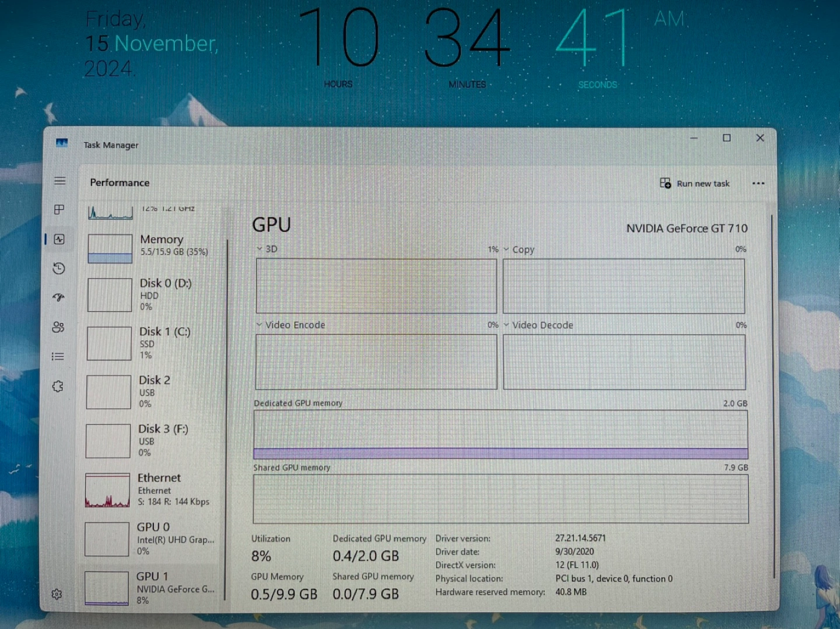Select Disk 2 USB item
This screenshot has width=840, height=629.
[152, 391]
